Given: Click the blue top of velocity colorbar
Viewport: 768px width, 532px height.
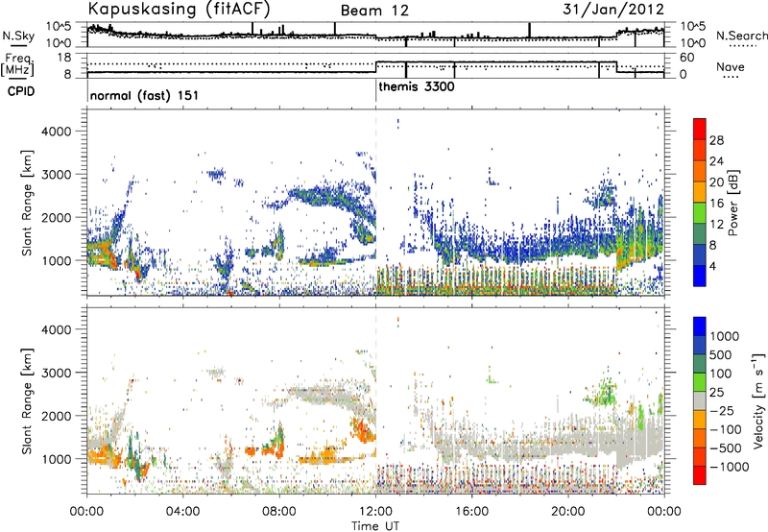Looking at the screenshot, I should pyautogui.click(x=700, y=326).
